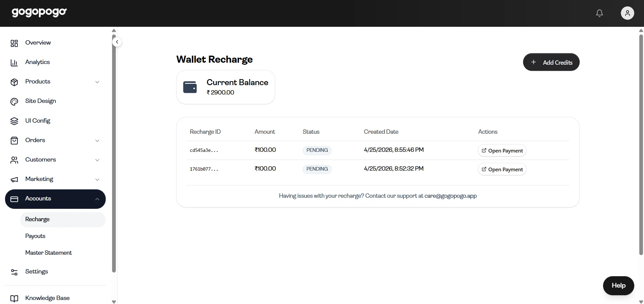The height and width of the screenshot is (304, 644).
Task: Click the gogopogo logo
Action: click(x=39, y=12)
